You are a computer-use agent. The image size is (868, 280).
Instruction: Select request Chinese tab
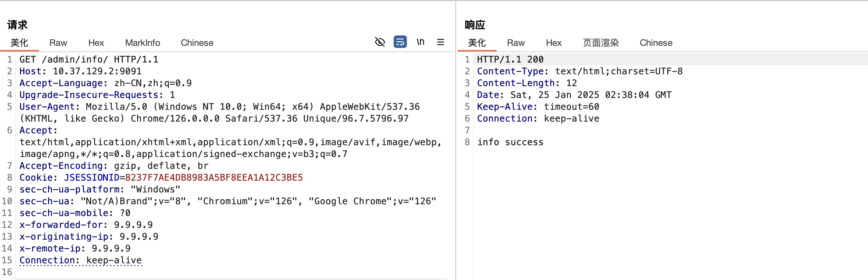pos(197,43)
